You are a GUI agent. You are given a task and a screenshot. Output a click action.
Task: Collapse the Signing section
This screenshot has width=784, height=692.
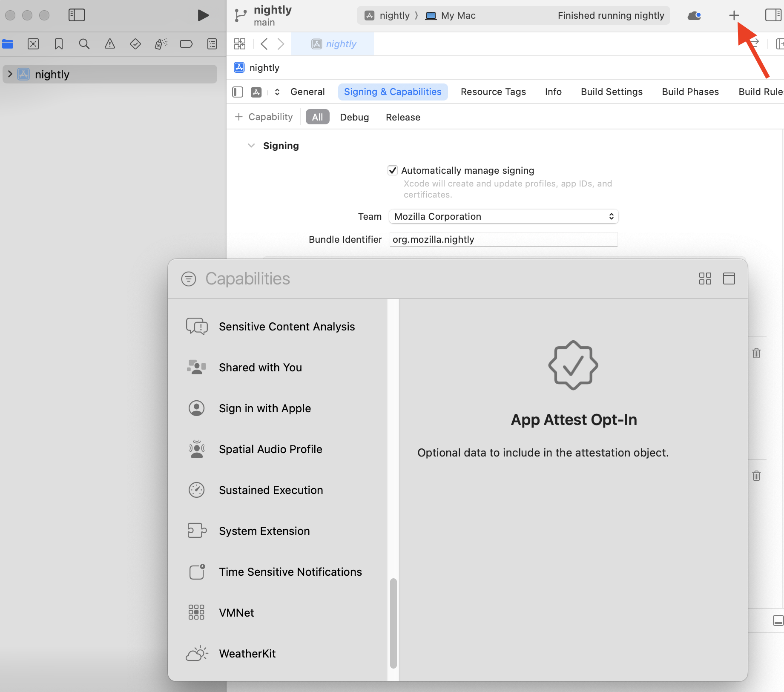coord(251,146)
